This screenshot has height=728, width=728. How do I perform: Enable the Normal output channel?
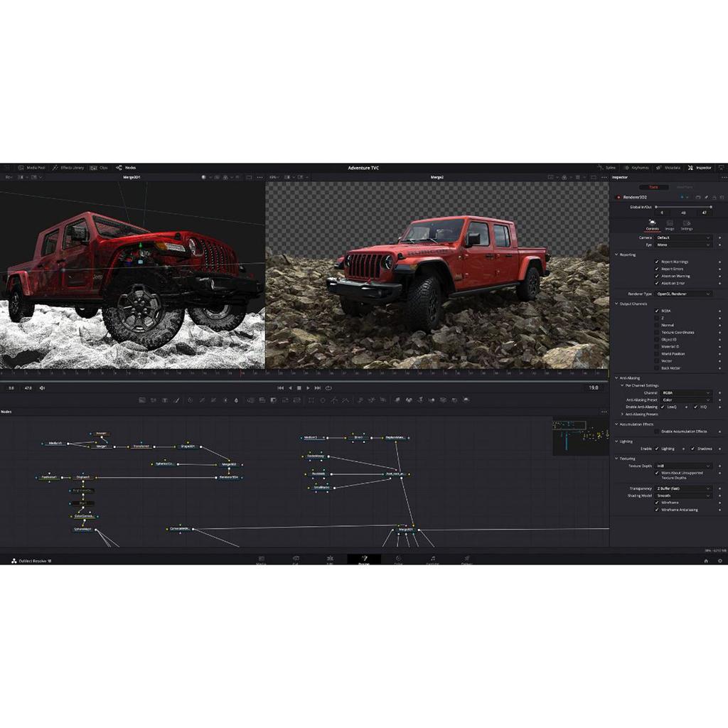656,325
